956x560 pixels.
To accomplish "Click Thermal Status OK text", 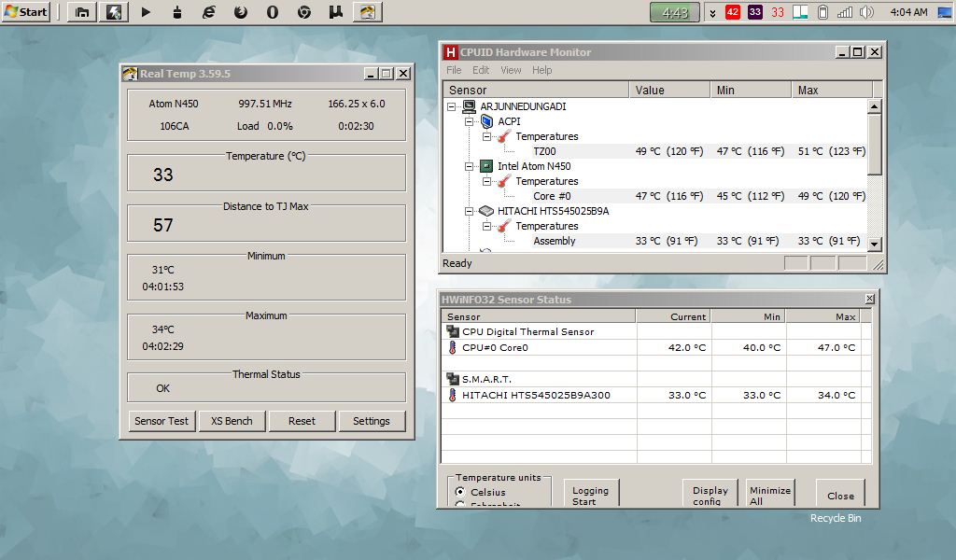I will (x=162, y=389).
